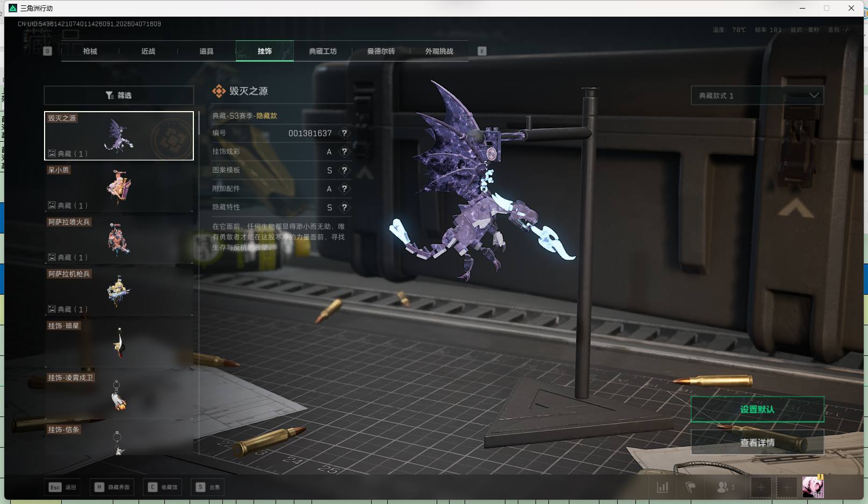This screenshot has height=504, width=868.
Task: Click the 出售 sell button
Action: coord(208,487)
